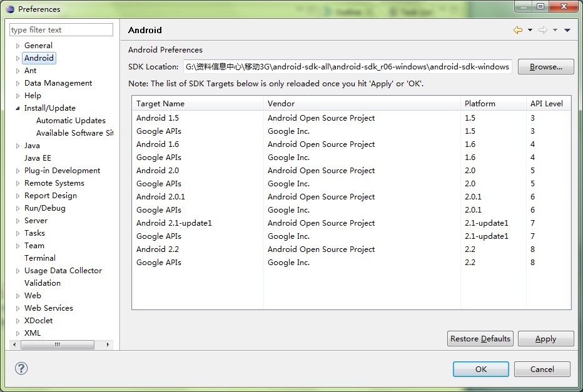This screenshot has width=583, height=392.
Task: Sort by Vendor column header
Action: point(362,104)
